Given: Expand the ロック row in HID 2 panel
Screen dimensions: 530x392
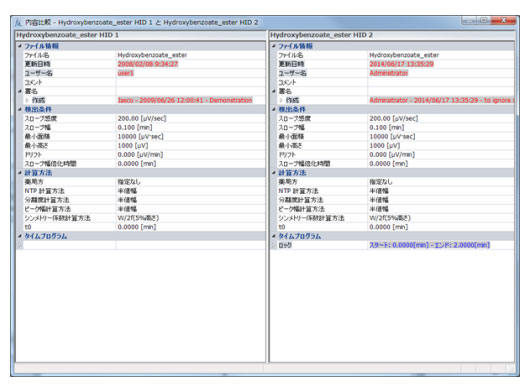Looking at the screenshot, I should pos(273,245).
